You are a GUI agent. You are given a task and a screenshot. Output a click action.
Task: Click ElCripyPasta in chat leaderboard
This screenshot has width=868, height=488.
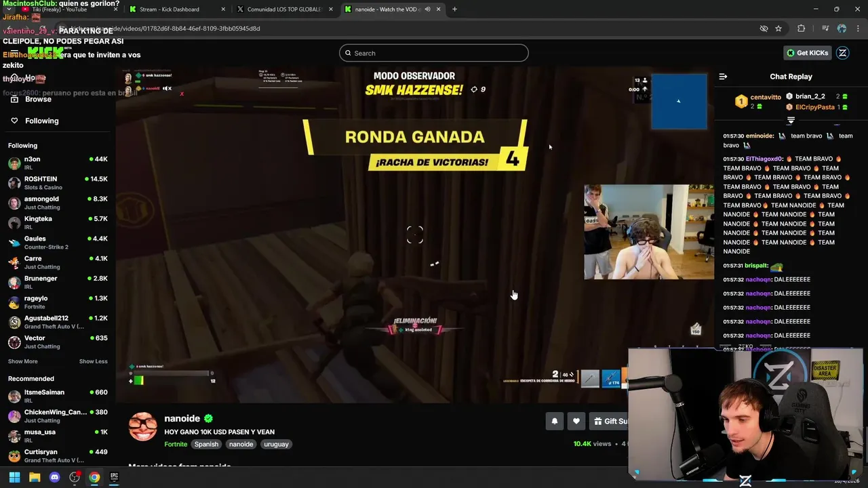816,107
